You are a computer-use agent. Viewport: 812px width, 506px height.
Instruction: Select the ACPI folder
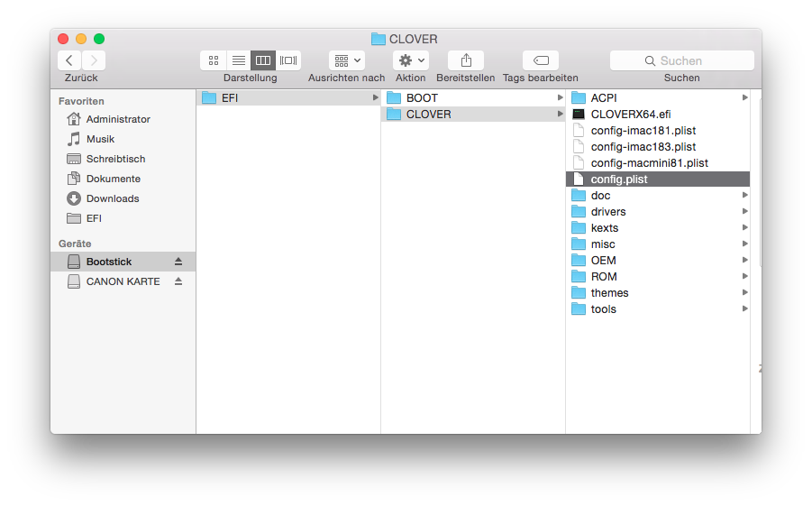click(658, 97)
